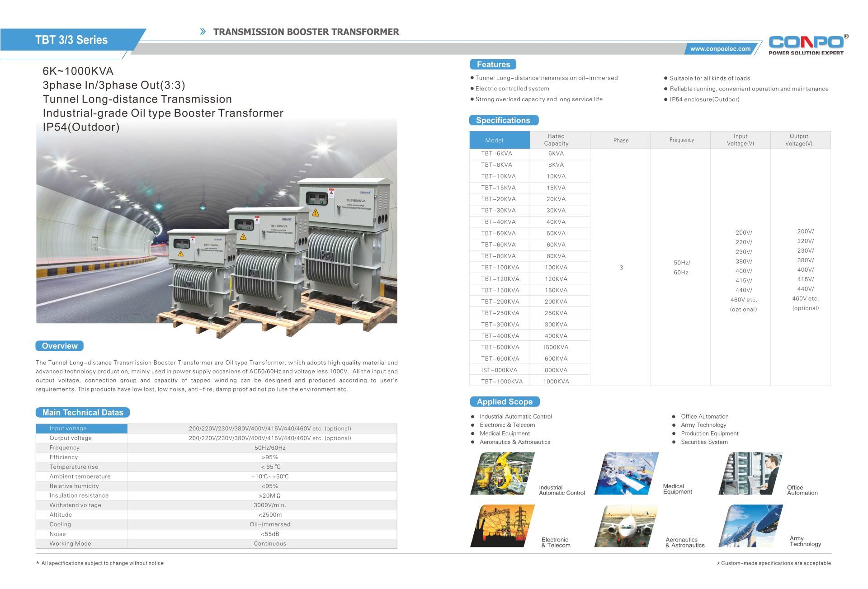Click the Rated Capacity column header
Screen dimensions: 868x589
click(x=560, y=140)
